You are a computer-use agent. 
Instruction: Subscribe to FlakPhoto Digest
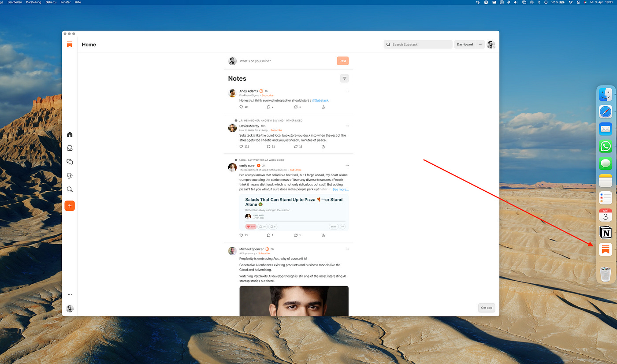coord(268,96)
